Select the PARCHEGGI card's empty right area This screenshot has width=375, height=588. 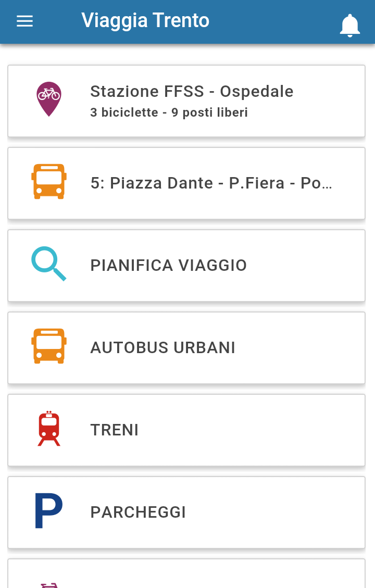tap(275, 512)
